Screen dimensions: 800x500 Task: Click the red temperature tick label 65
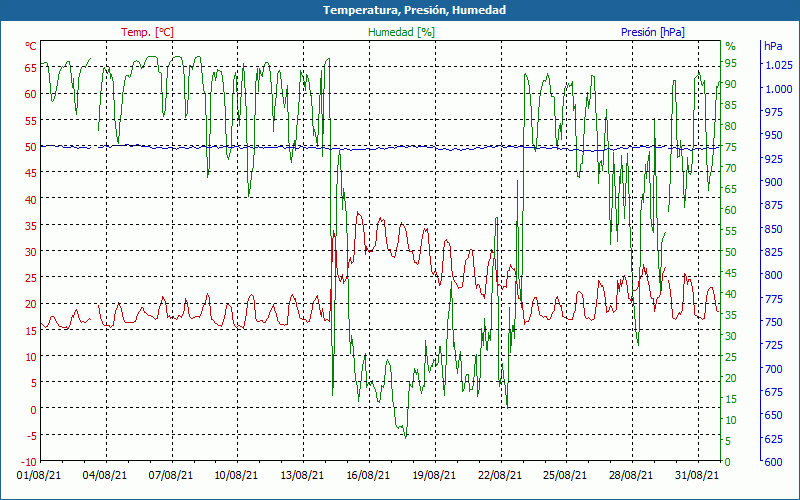(31, 68)
